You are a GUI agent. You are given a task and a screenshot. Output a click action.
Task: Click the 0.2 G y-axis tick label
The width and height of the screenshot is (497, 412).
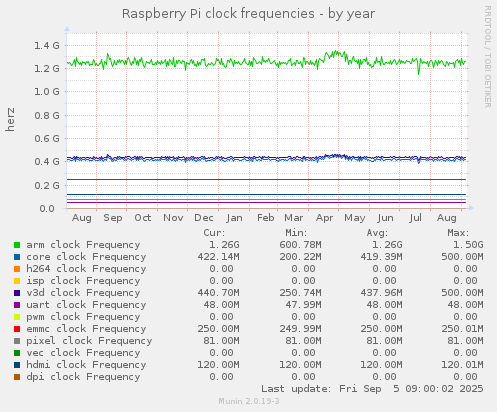47,185
